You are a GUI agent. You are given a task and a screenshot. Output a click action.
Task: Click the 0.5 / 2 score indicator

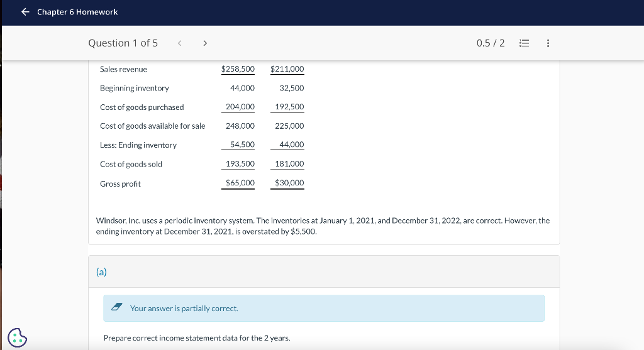tap(491, 43)
